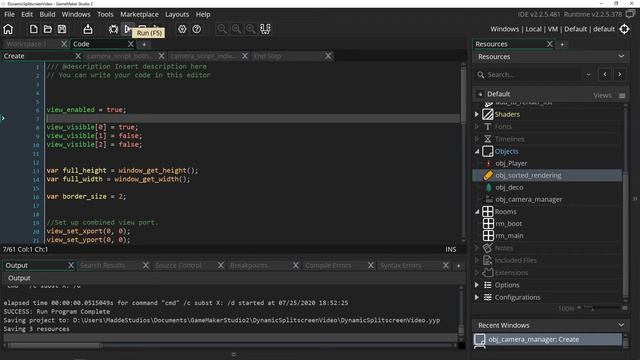Click the Create Executable export icon
Screen dimensions: 640x360
(x=88, y=29)
